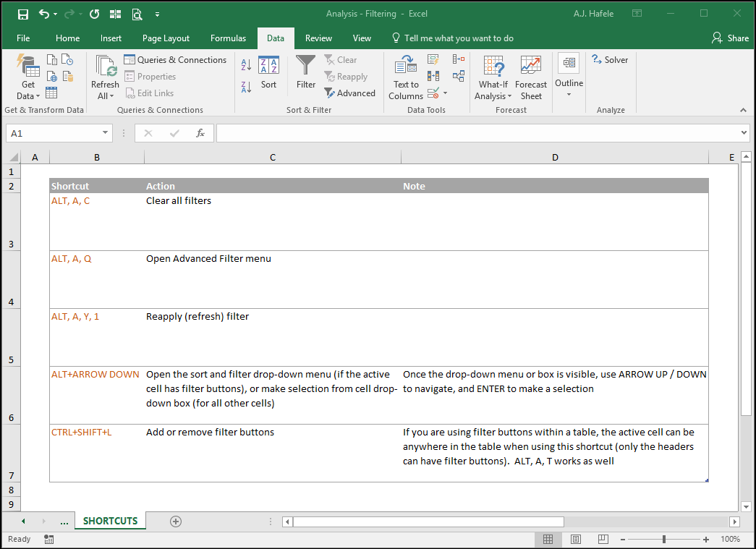Click the Edit Links button
The width and height of the screenshot is (756, 549).
tap(150, 93)
